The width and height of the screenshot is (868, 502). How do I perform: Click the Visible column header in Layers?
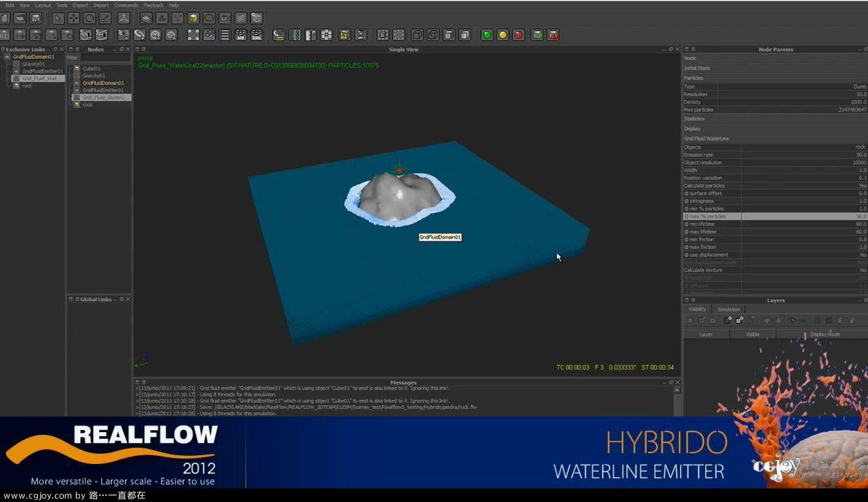[x=753, y=334]
